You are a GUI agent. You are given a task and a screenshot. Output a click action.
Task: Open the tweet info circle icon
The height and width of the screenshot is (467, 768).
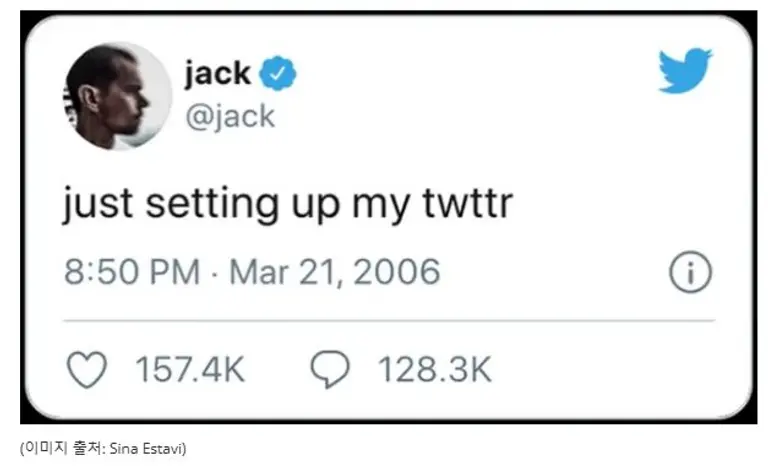coord(689,272)
